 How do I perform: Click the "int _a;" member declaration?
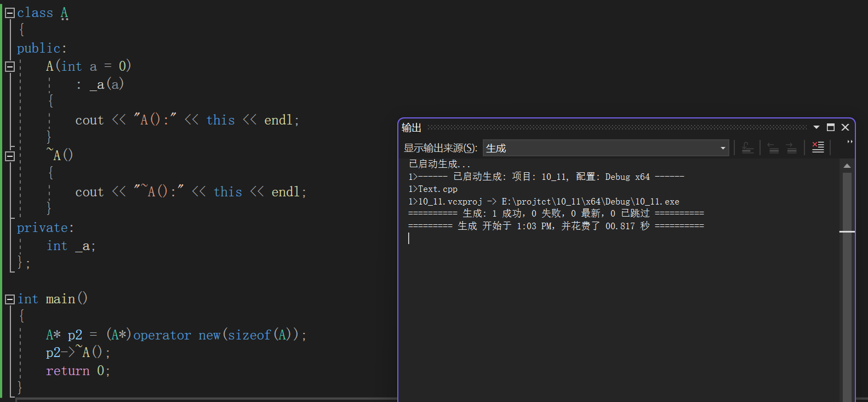71,246
